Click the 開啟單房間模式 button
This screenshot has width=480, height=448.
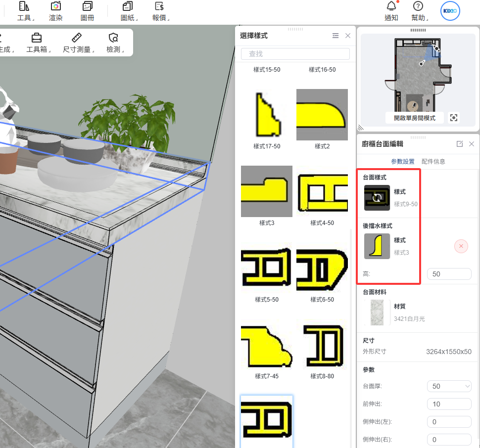point(415,118)
